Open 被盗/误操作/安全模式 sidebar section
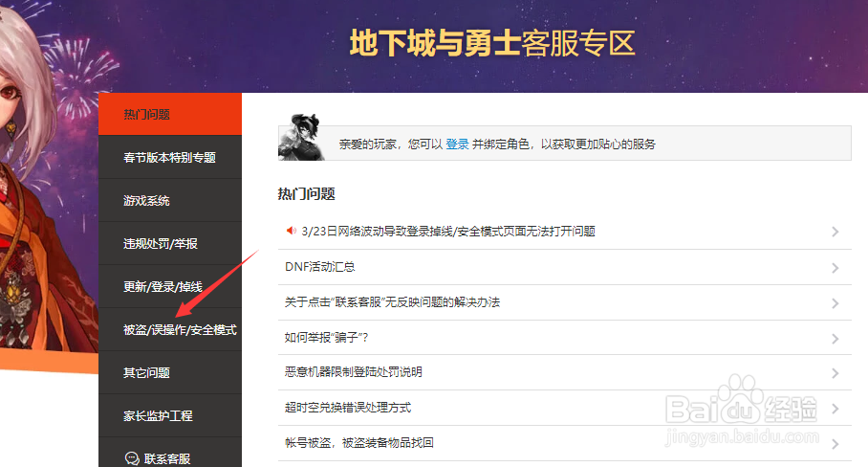The height and width of the screenshot is (467, 868). tap(170, 329)
